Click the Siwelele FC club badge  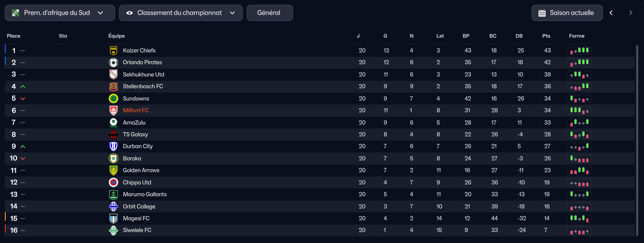click(x=113, y=230)
